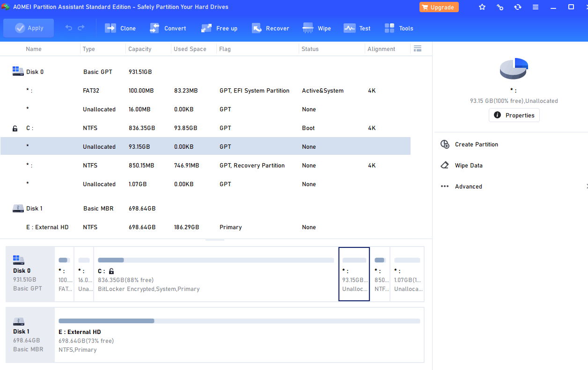
Task: Click the key register icon in title bar
Action: (x=500, y=7)
